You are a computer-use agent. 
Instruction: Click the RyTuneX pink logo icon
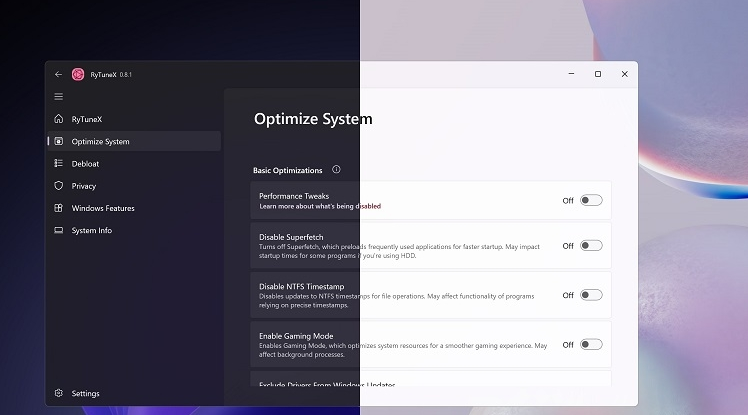78,74
